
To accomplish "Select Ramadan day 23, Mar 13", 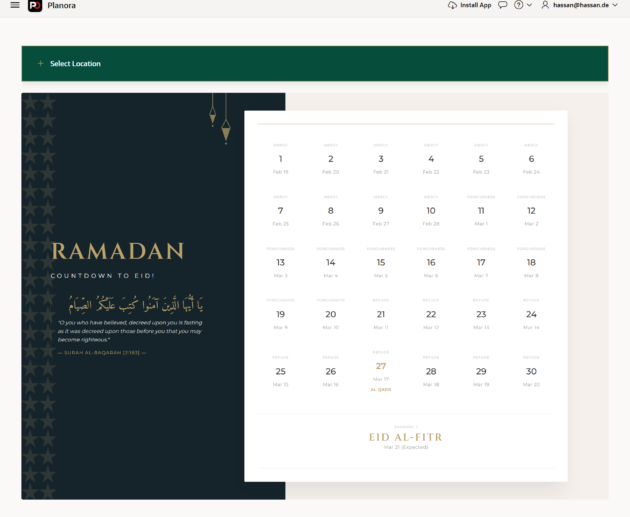I will (x=481, y=315).
